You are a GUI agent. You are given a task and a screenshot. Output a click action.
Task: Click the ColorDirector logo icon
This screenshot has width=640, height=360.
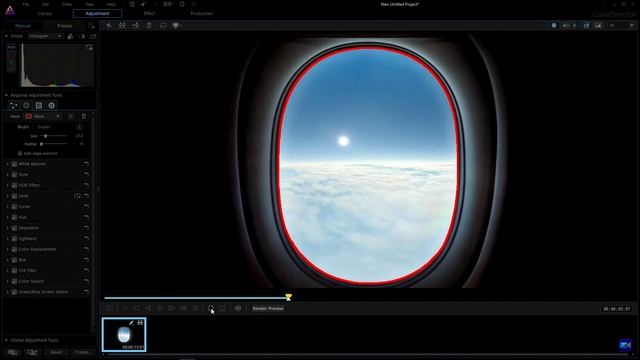click(10, 10)
